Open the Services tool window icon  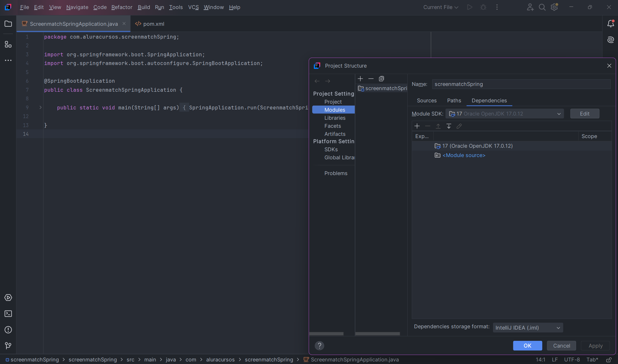point(8,298)
